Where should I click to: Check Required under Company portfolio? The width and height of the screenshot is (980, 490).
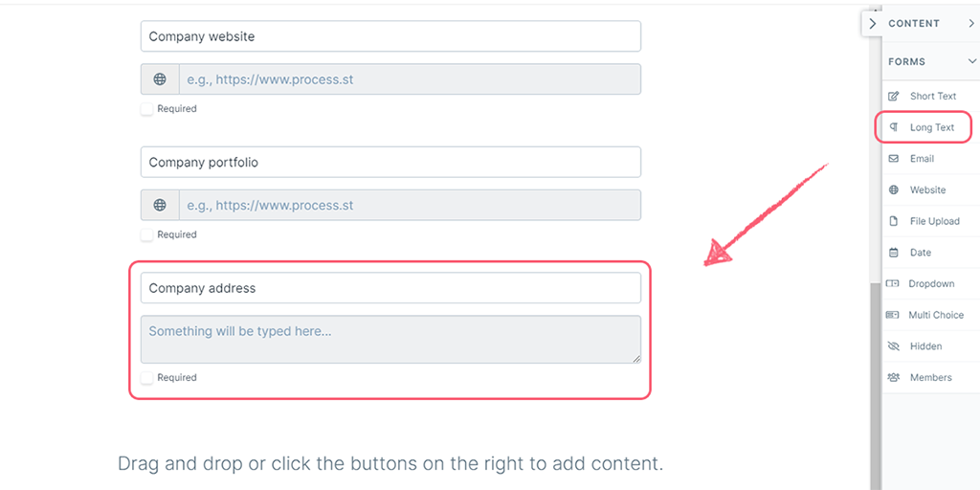146,234
